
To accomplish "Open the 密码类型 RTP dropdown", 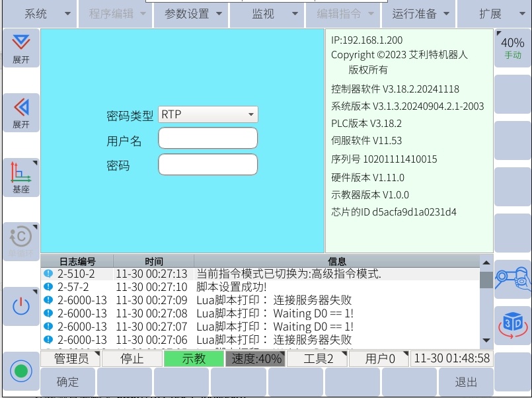I will click(x=208, y=115).
